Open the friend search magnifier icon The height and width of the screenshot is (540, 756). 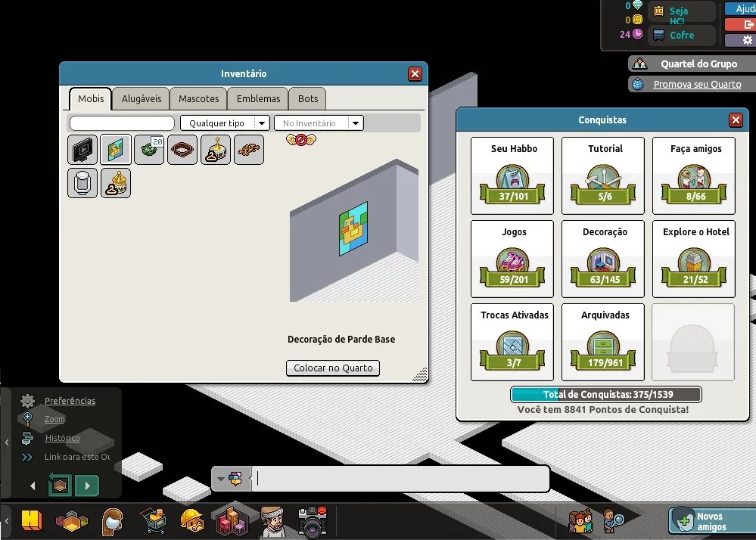click(613, 521)
